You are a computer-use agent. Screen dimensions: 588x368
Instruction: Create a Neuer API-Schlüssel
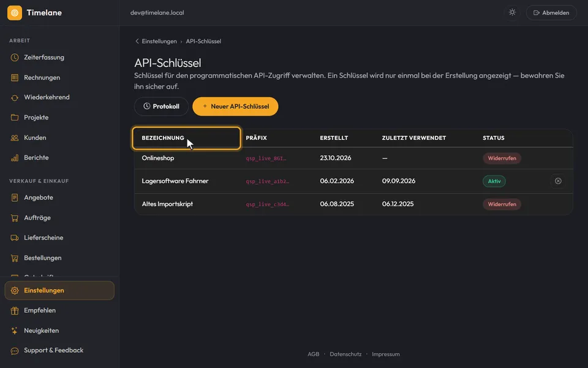[x=235, y=106]
